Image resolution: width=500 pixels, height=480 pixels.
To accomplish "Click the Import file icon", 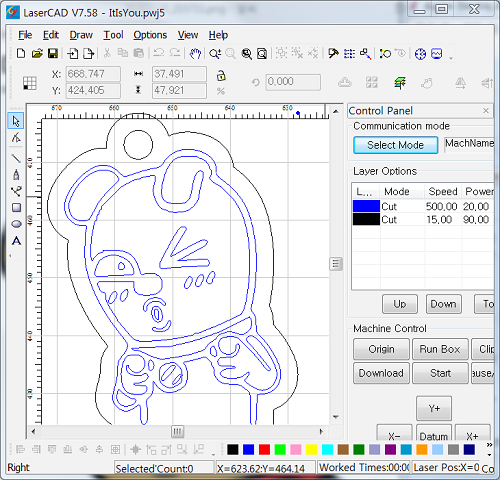I will (73, 53).
